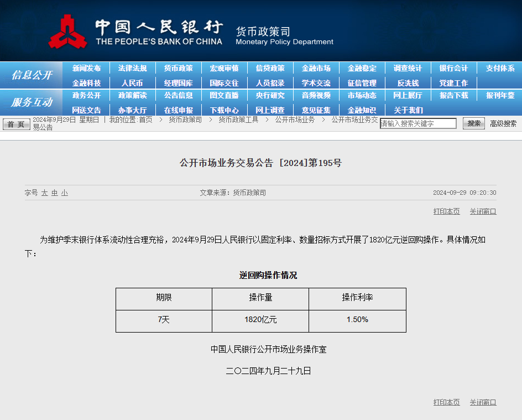Open 政务公开 under 服务互动

[x=86, y=96]
